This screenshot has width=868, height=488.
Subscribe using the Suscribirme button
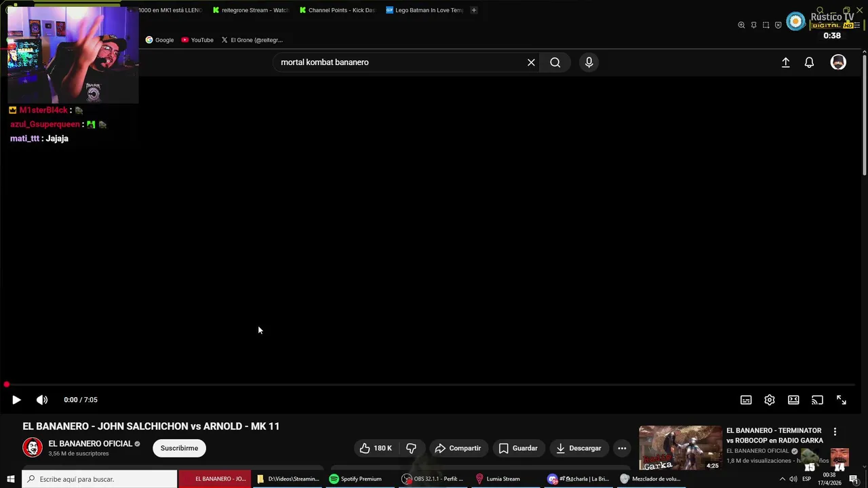pos(179,448)
